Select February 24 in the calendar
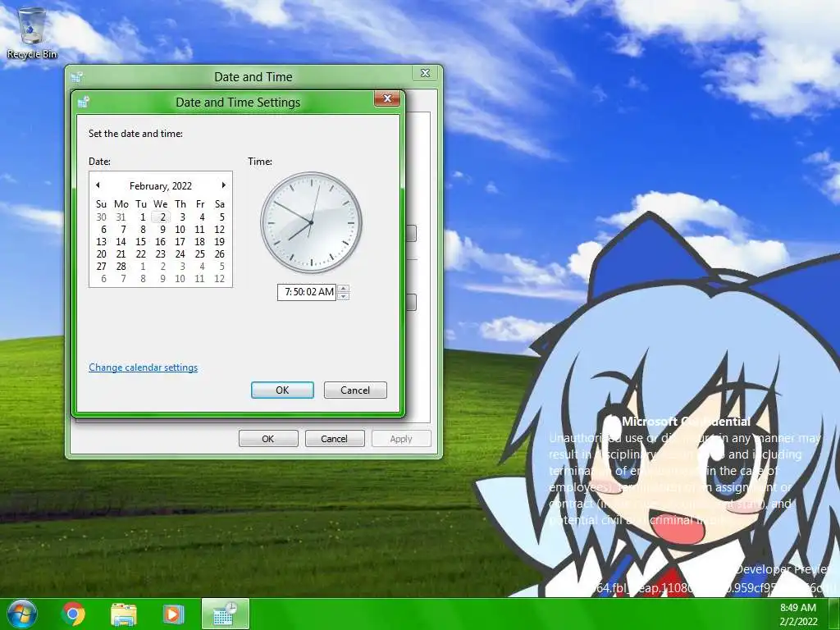The height and width of the screenshot is (630, 840). point(180,254)
